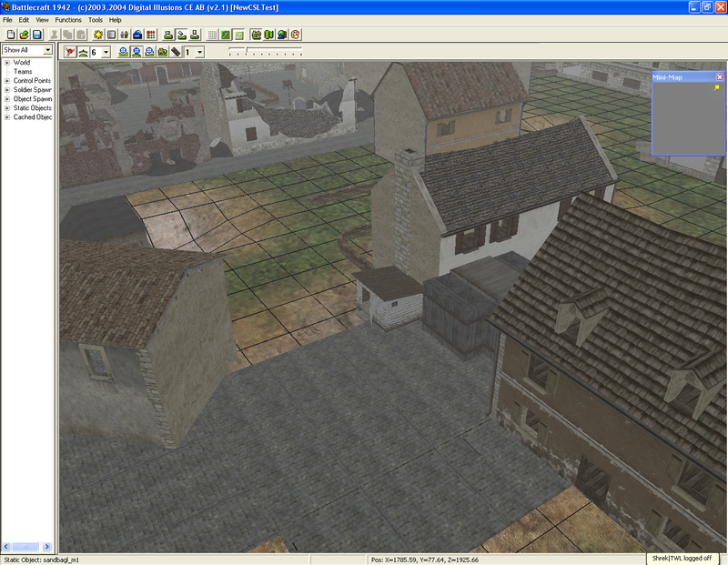Click the green map book icon
Screen dimensions: 728x565
click(x=268, y=35)
